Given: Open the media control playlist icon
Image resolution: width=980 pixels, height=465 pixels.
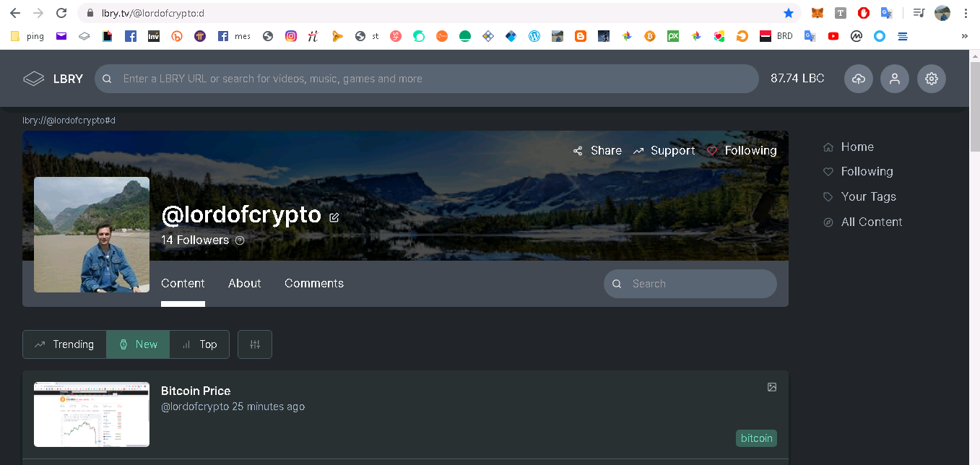Looking at the screenshot, I should (x=918, y=13).
